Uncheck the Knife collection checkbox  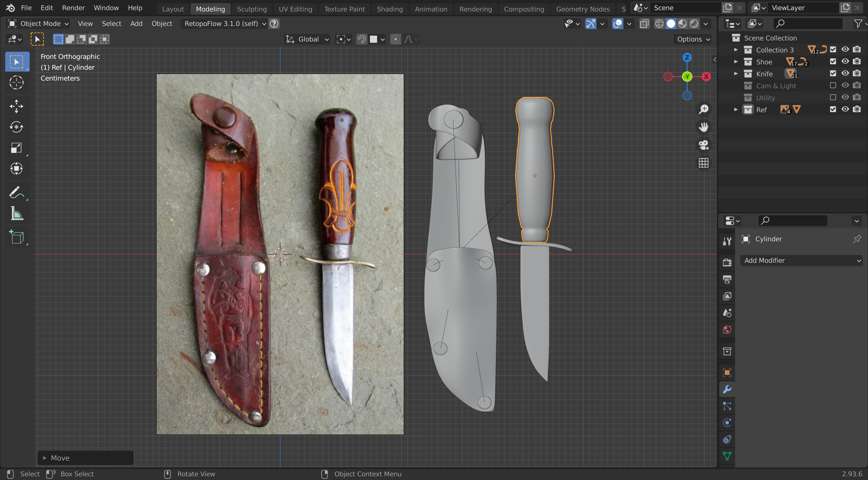[833, 73]
